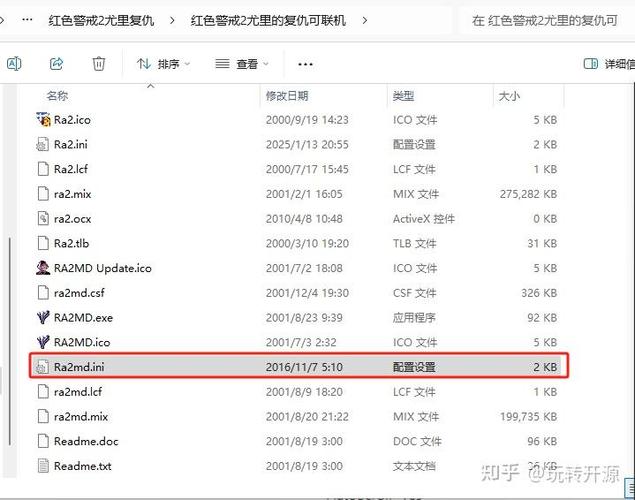Open the 排序 sort dropdown
Image resolution: width=635 pixels, height=500 pixels.
point(163,64)
